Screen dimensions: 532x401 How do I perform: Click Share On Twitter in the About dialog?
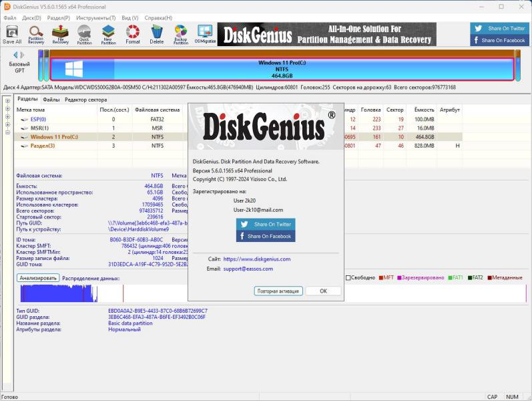[266, 225]
